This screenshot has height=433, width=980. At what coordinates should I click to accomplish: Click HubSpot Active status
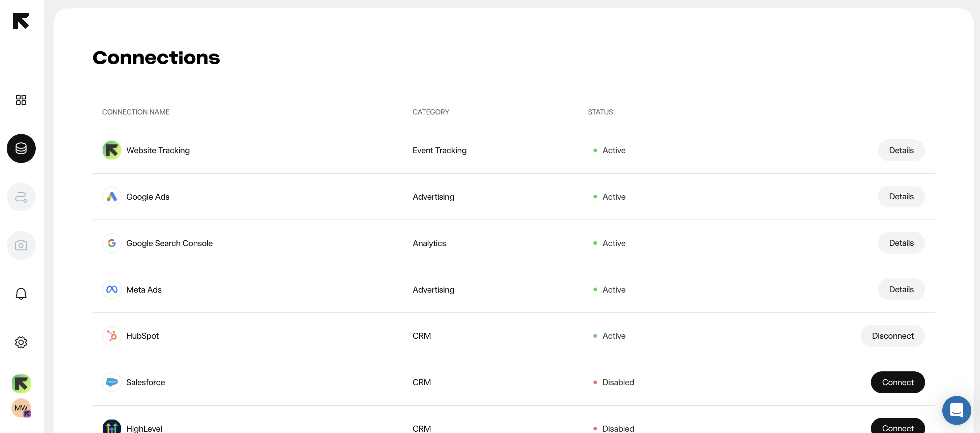coord(609,336)
